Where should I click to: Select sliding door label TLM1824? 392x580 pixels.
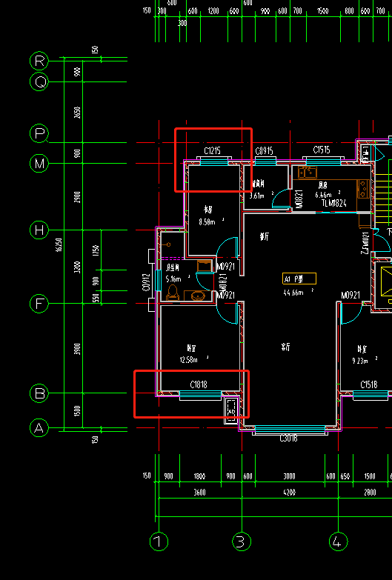click(333, 203)
